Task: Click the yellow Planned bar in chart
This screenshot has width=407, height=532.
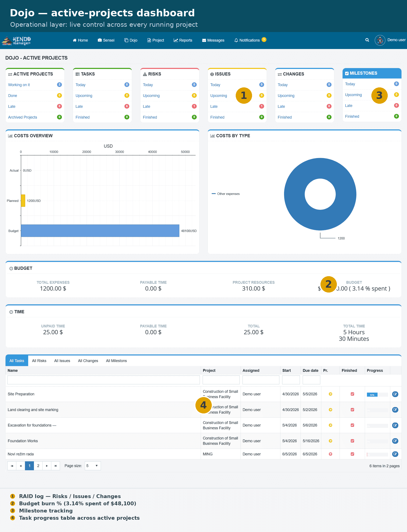Action: [x=23, y=201]
